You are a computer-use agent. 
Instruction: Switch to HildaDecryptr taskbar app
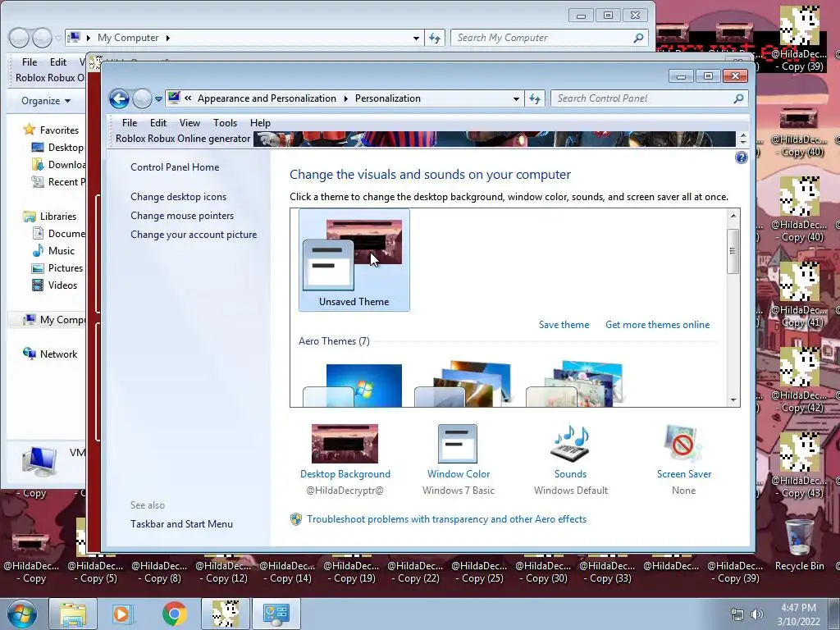226,614
